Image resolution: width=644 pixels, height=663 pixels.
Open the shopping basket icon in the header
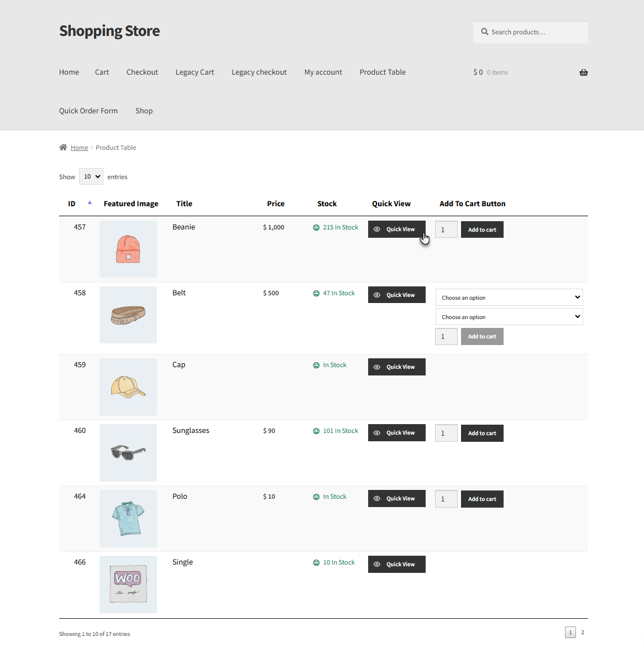tap(583, 72)
